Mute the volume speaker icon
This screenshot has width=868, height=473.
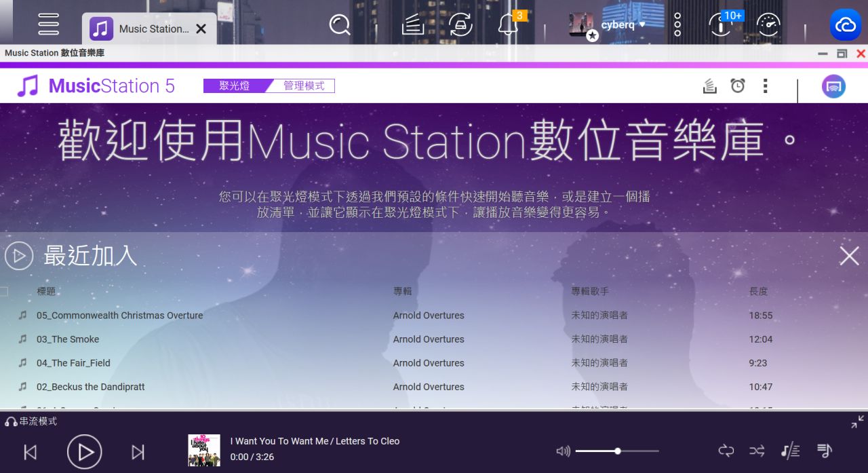coord(563,451)
